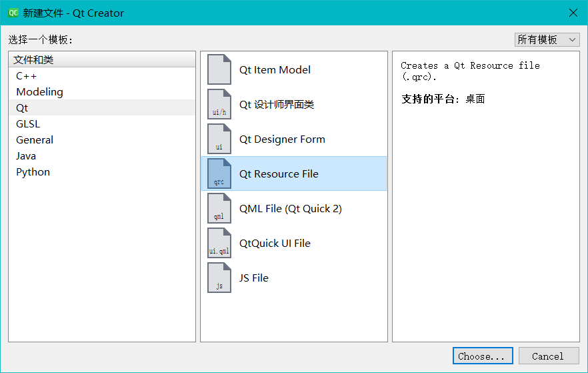Click the qml icon of QML File
Image resolution: width=588 pixels, height=373 pixels.
(x=219, y=208)
